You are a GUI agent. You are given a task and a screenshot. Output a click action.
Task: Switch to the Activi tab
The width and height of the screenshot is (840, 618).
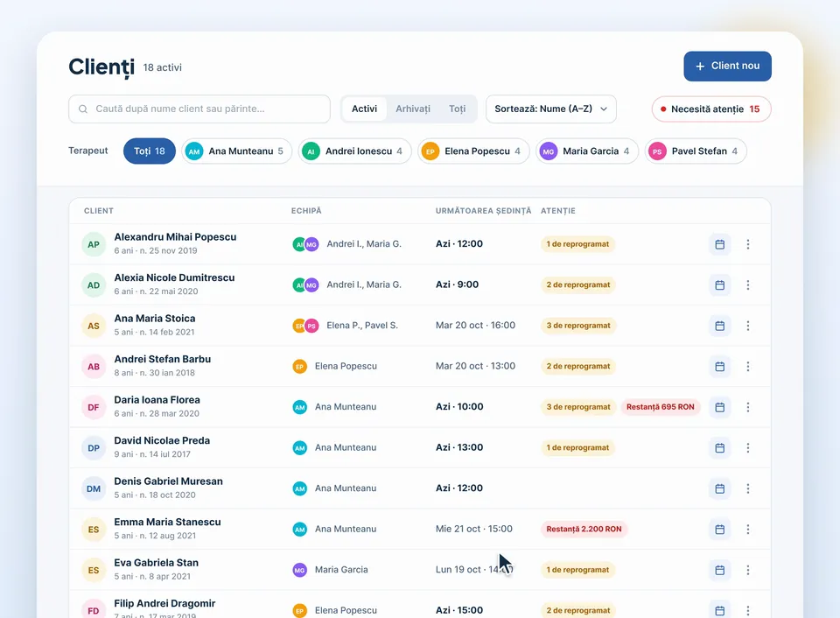tap(364, 109)
